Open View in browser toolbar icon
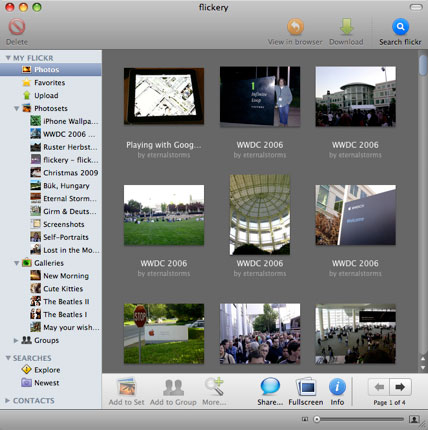The image size is (428, 430). coord(295,27)
